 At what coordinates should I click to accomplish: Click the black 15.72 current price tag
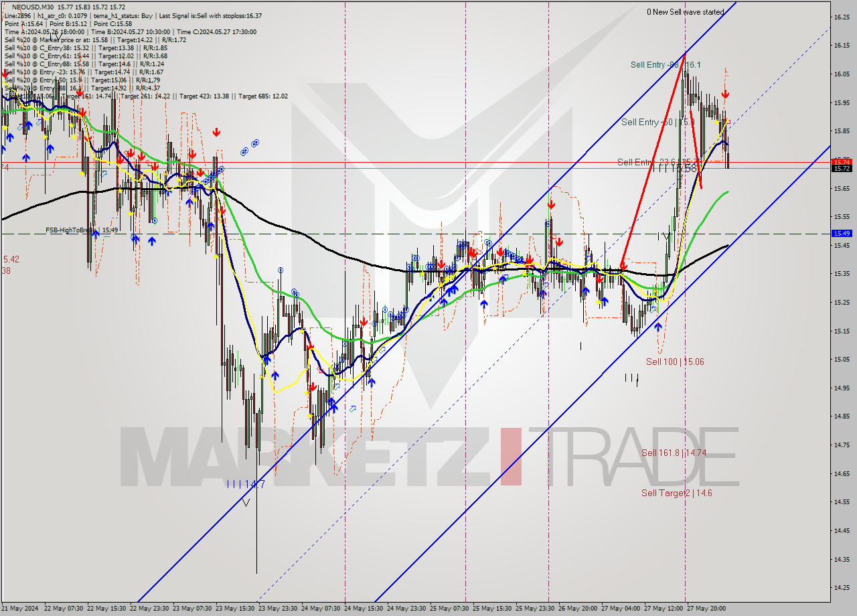click(841, 168)
